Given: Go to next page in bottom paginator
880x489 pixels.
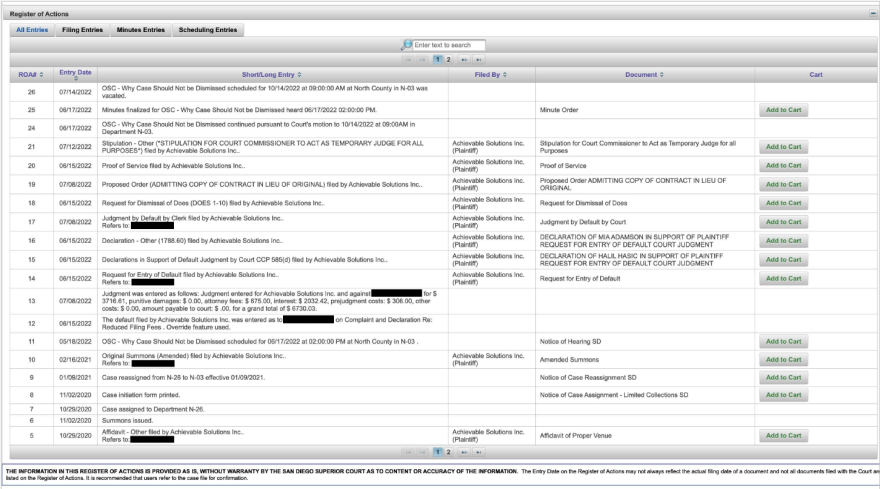Looking at the screenshot, I should pyautogui.click(x=462, y=452).
